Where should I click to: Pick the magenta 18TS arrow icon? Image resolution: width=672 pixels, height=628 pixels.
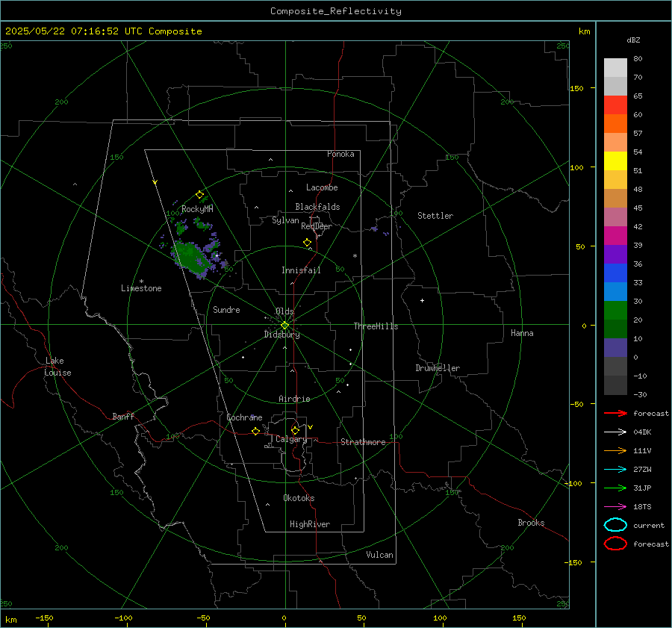pos(615,507)
